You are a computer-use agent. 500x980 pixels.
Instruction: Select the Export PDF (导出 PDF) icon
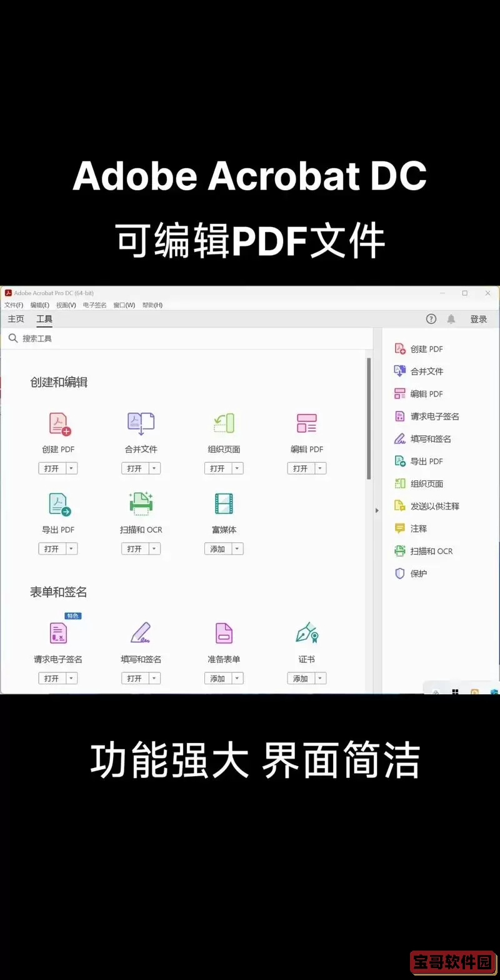[x=59, y=504]
